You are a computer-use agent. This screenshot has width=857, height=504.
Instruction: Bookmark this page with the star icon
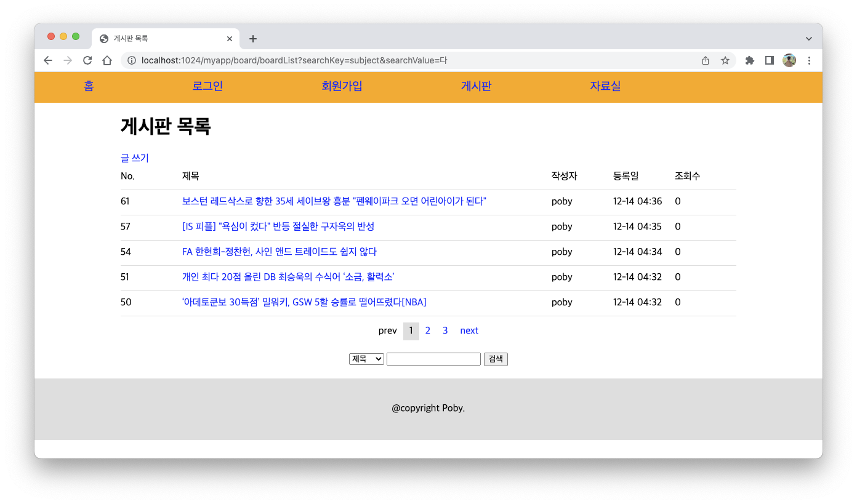pos(725,60)
